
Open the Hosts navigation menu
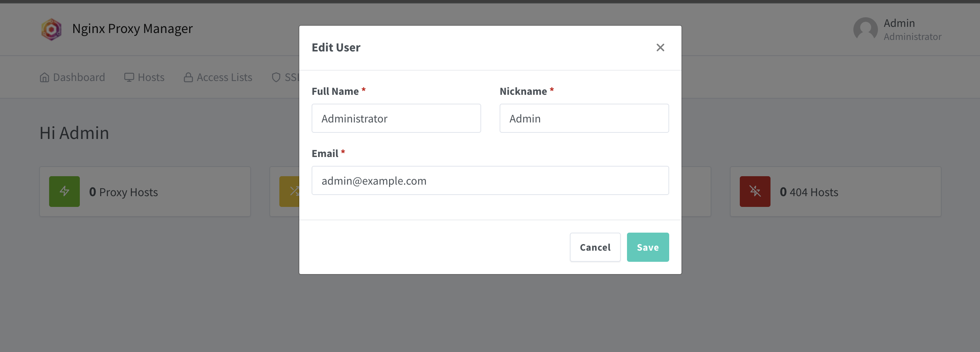pos(144,78)
